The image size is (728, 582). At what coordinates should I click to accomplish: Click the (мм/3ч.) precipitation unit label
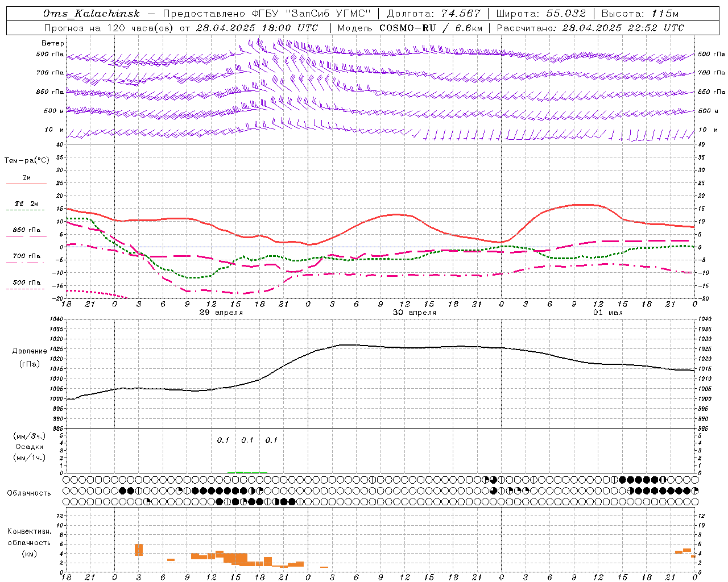[30, 436]
